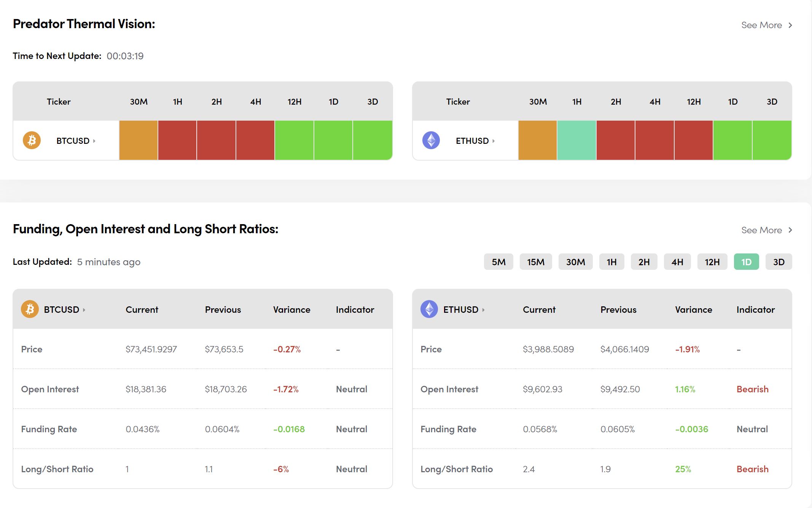Click ETHUSD label in funding table header
This screenshot has width=812, height=508.
(460, 309)
